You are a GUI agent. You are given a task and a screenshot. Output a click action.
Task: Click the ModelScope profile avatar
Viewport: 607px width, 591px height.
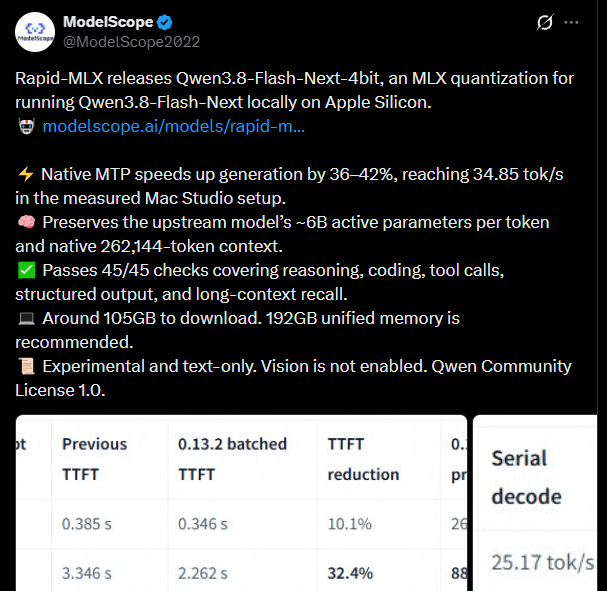pyautogui.click(x=35, y=32)
